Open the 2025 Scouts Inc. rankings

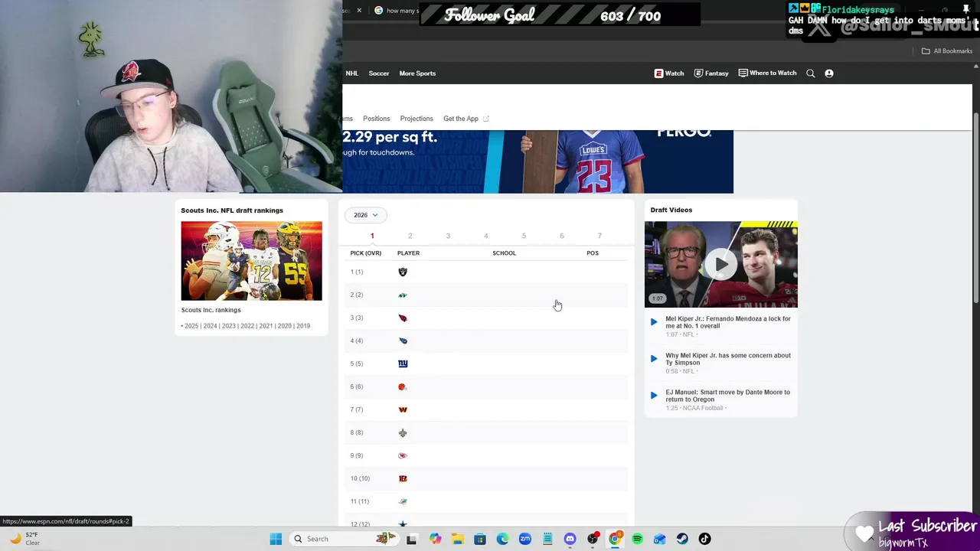pyautogui.click(x=191, y=326)
